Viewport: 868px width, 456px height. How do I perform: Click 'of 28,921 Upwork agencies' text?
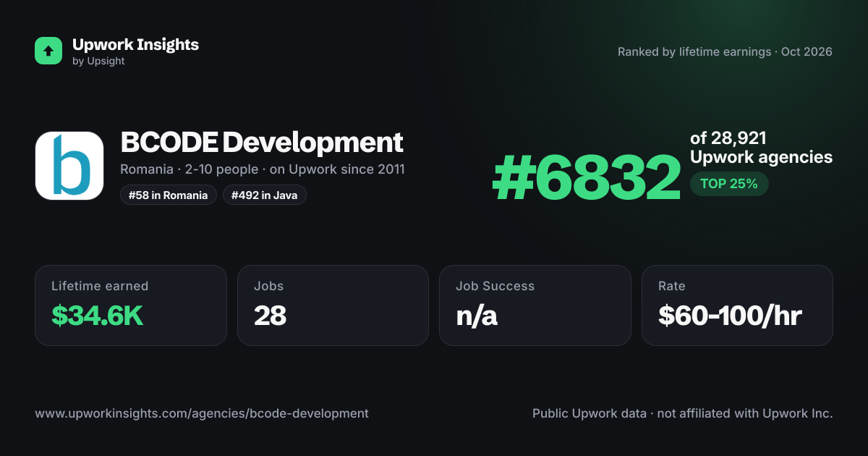click(761, 148)
